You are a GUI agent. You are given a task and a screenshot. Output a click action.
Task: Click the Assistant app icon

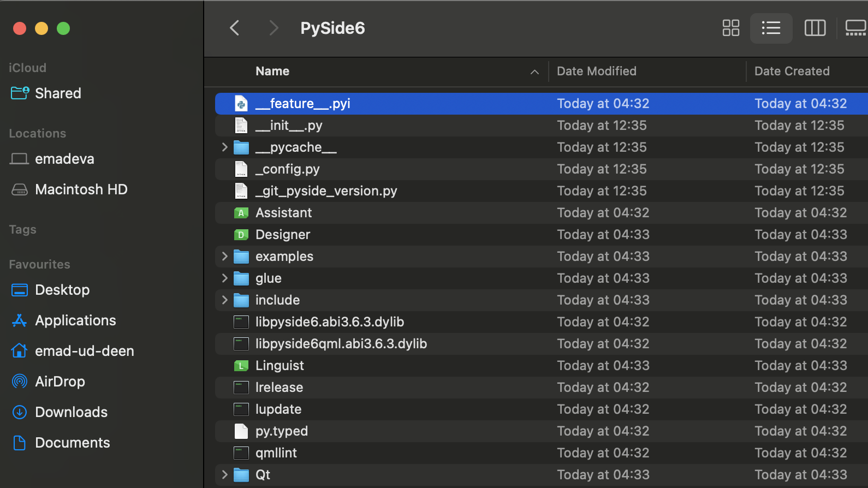241,213
